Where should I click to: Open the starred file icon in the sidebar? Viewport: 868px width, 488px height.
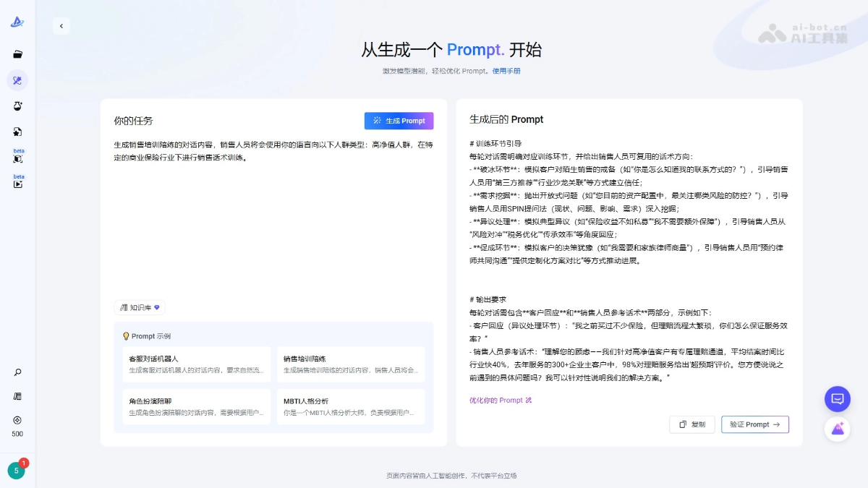pos(17,132)
